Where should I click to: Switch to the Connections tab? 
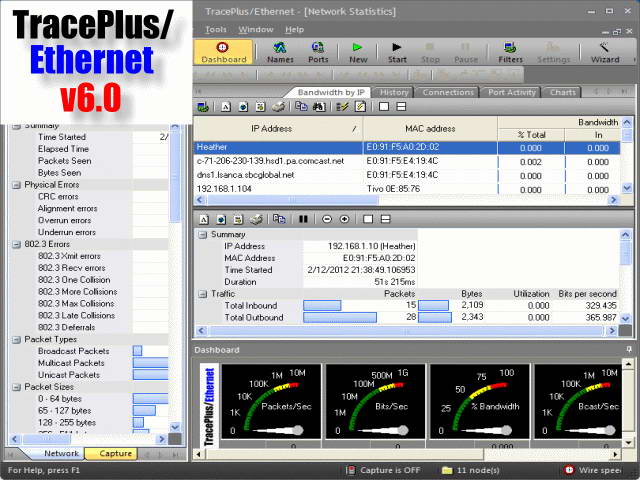click(x=448, y=93)
